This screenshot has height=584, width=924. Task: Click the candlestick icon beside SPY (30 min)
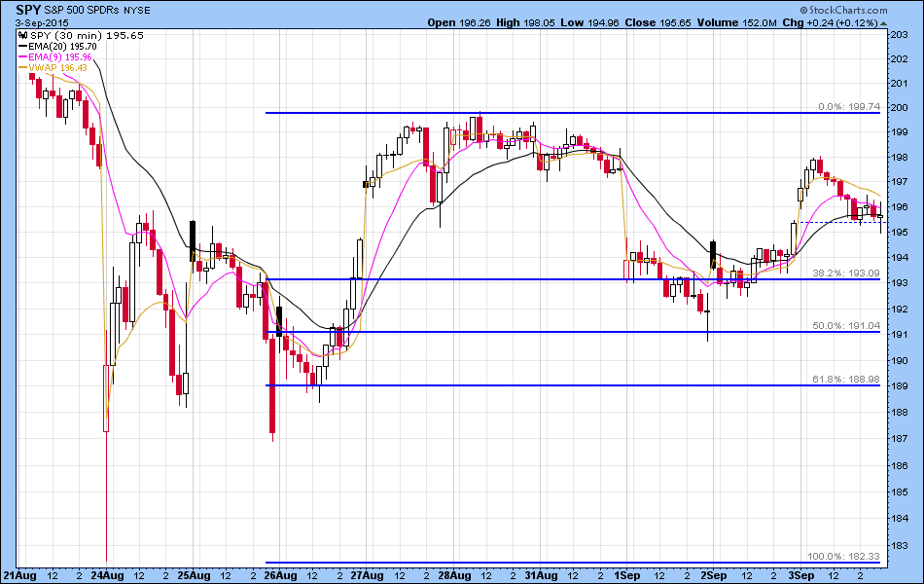tap(23, 35)
